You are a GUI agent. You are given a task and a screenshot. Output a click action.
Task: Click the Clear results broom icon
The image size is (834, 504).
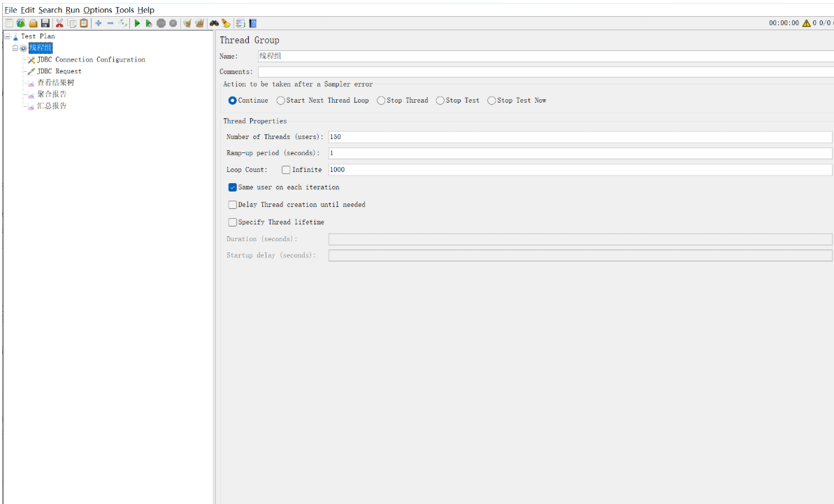(x=187, y=23)
